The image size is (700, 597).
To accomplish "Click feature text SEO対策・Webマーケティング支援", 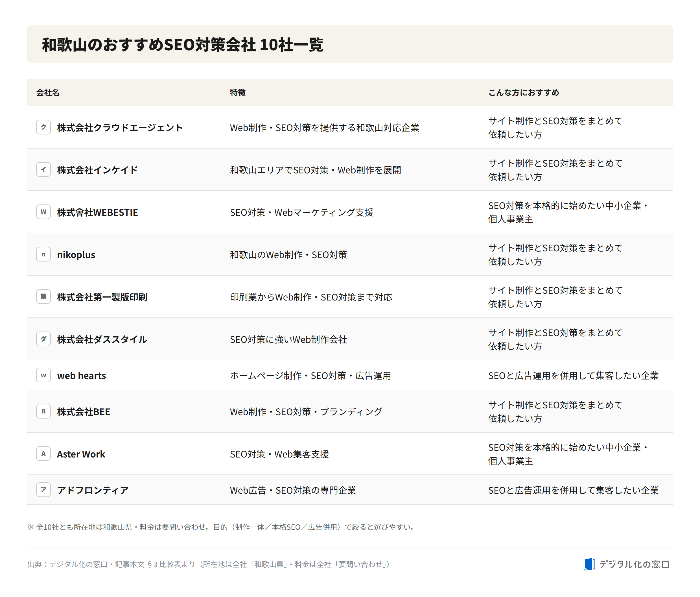I will [x=302, y=212].
